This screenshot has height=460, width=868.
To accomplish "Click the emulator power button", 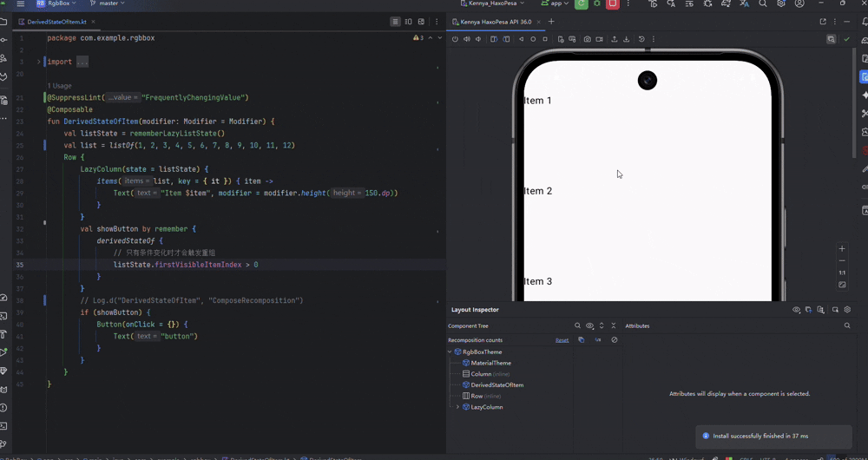I will coord(455,39).
